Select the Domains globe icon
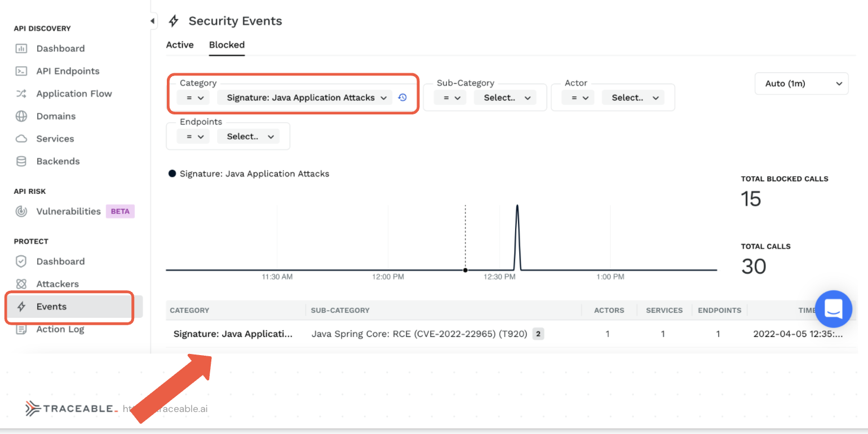868x434 pixels. (x=21, y=116)
